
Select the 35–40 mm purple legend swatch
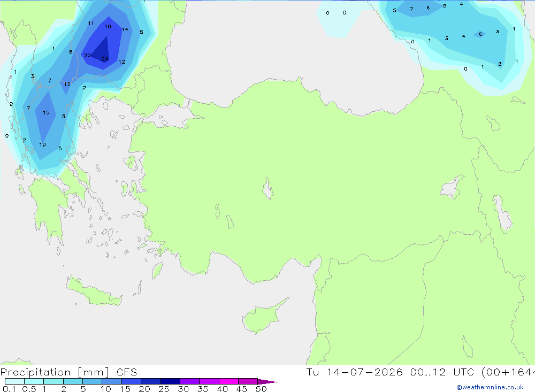209,381
